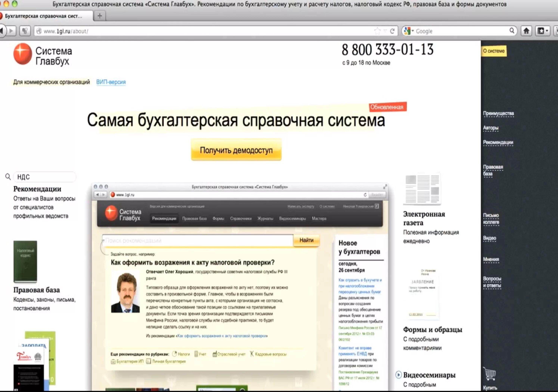
Task: Click the home icon in browser toolbar
Action: 526,31
